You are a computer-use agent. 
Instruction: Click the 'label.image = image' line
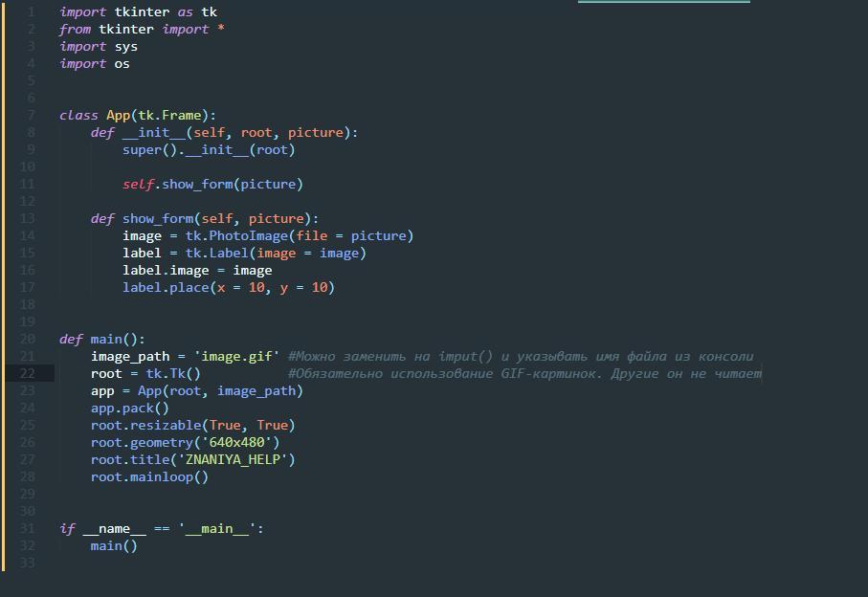pos(197,270)
